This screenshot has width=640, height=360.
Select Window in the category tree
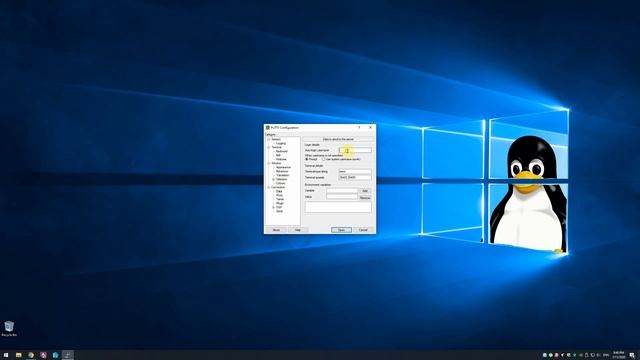[276, 163]
